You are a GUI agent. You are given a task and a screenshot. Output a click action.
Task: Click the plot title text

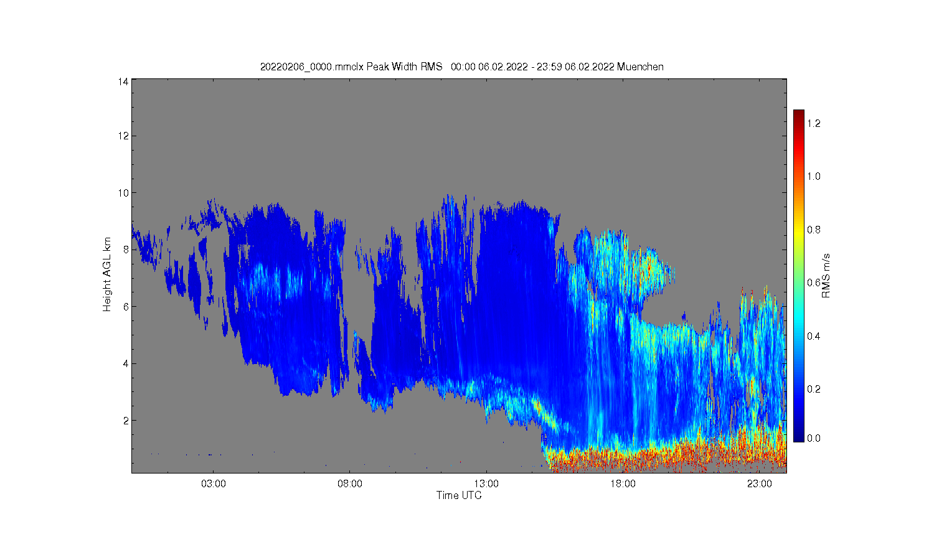tap(461, 67)
